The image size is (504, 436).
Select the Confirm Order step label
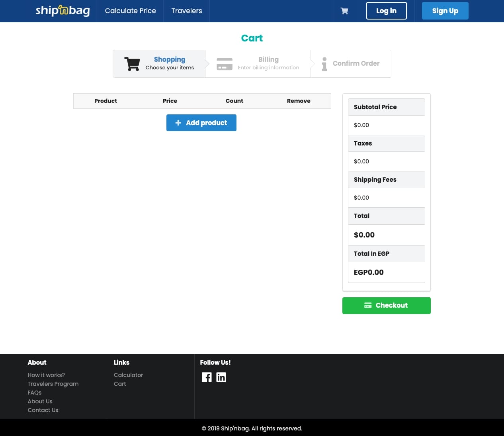(x=356, y=63)
